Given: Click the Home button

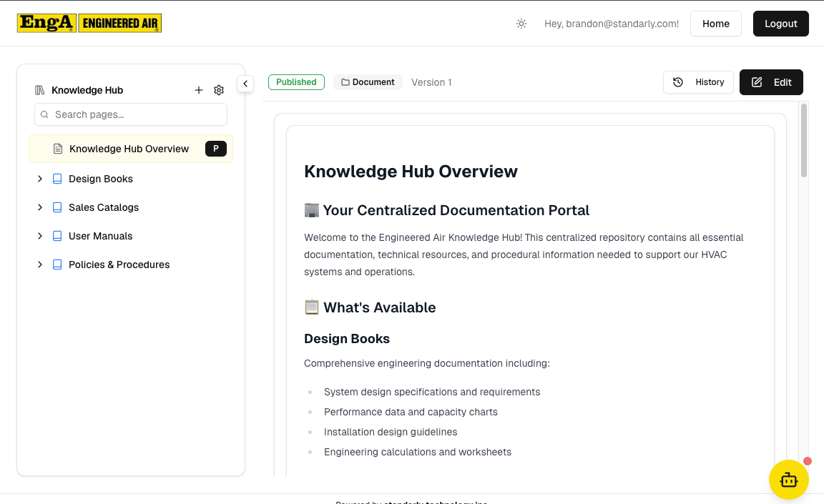Looking at the screenshot, I should (715, 23).
